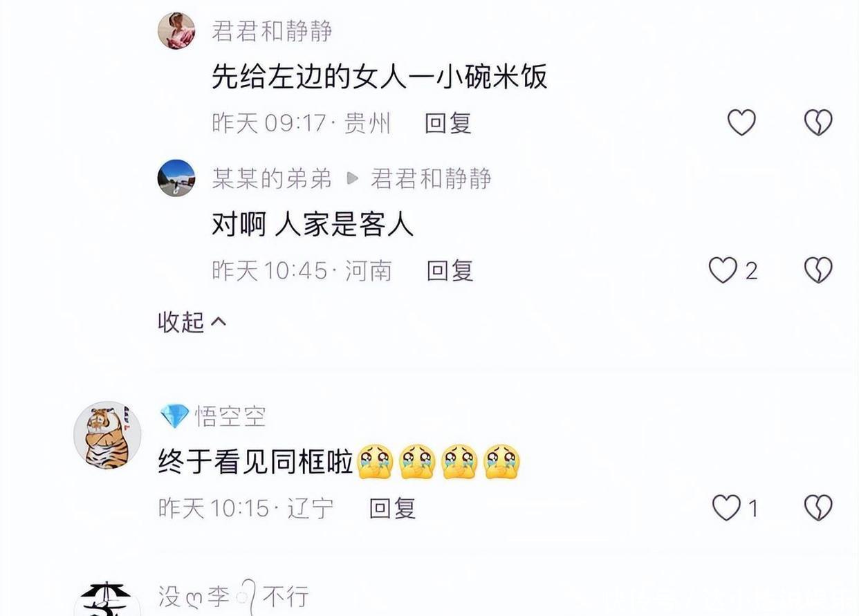Open username 君君和静静 at top
This screenshot has width=859, height=616.
point(272,31)
